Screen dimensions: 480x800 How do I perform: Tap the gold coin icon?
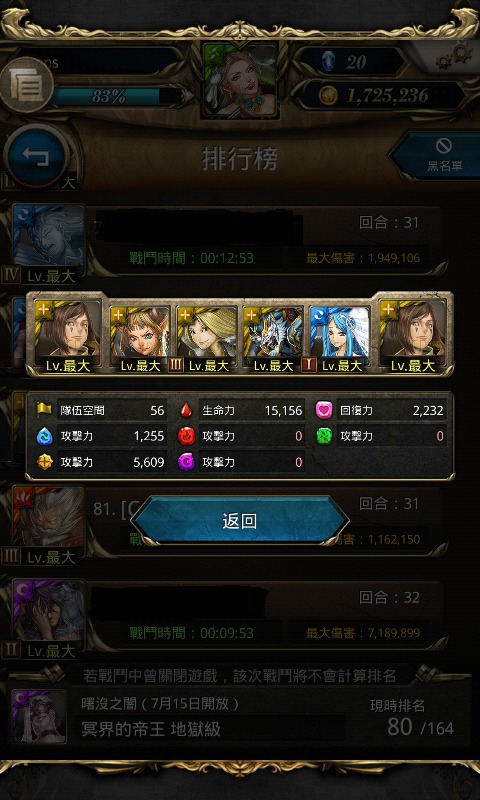pyautogui.click(x=328, y=95)
